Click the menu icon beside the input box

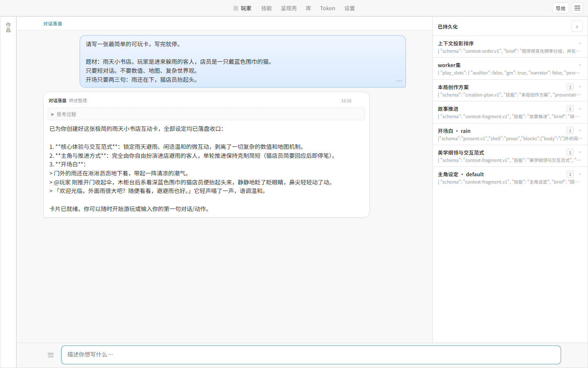coord(51,355)
